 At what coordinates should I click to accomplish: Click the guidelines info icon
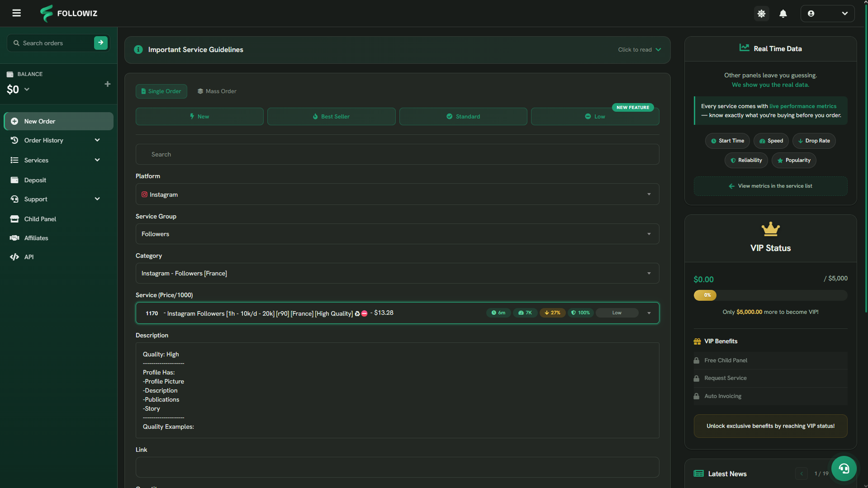[138, 50]
